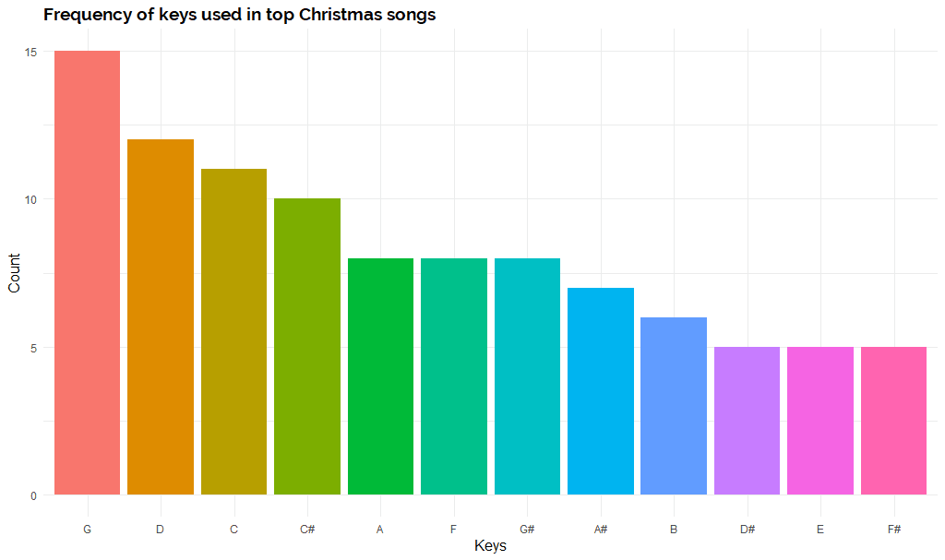Click the purple D# bar
945x560 pixels.
[748, 421]
